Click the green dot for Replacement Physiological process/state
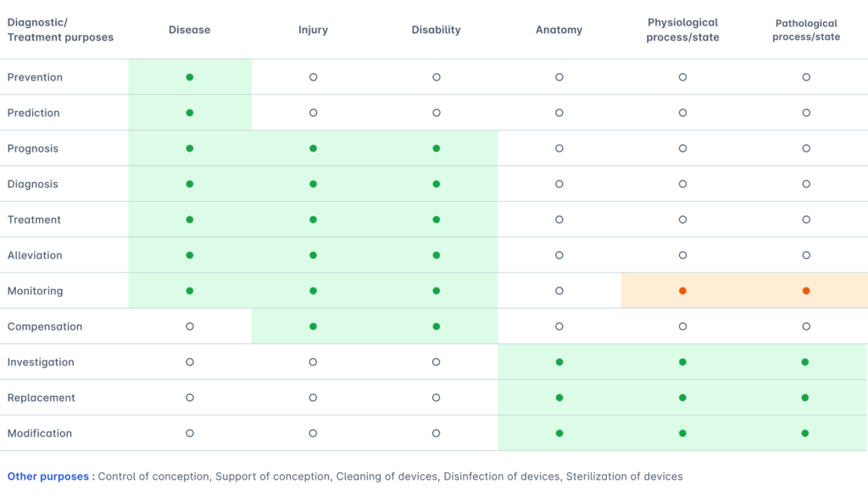Image resolution: width=868 pixels, height=501 pixels. point(682,398)
